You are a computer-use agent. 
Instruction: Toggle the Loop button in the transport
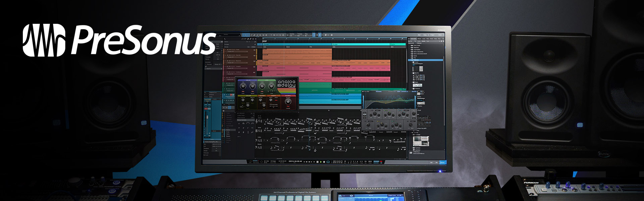coord(328,162)
